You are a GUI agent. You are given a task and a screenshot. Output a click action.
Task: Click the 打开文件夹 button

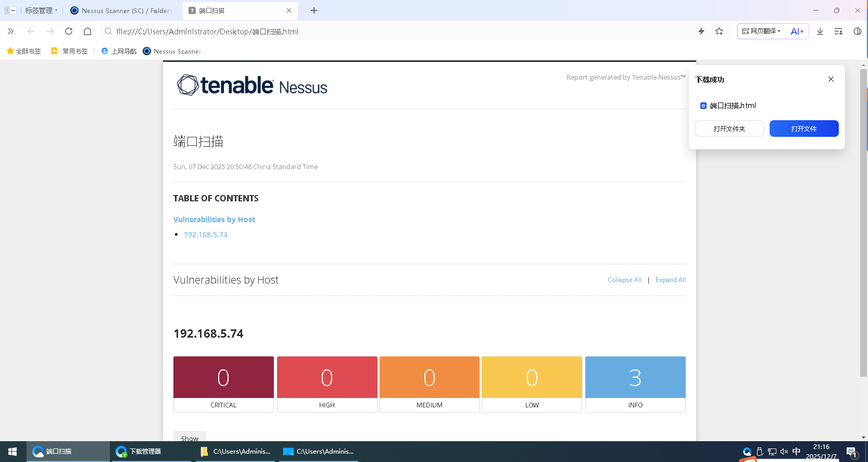[x=729, y=129]
